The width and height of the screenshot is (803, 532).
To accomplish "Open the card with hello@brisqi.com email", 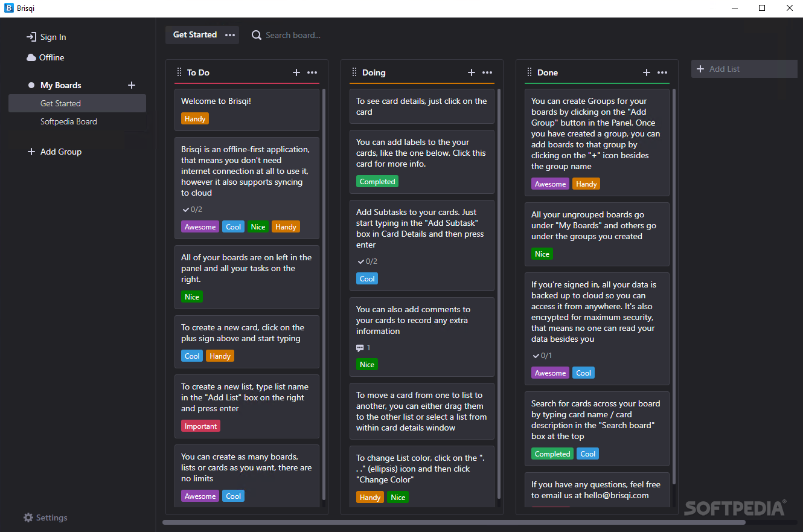I will pyautogui.click(x=597, y=490).
